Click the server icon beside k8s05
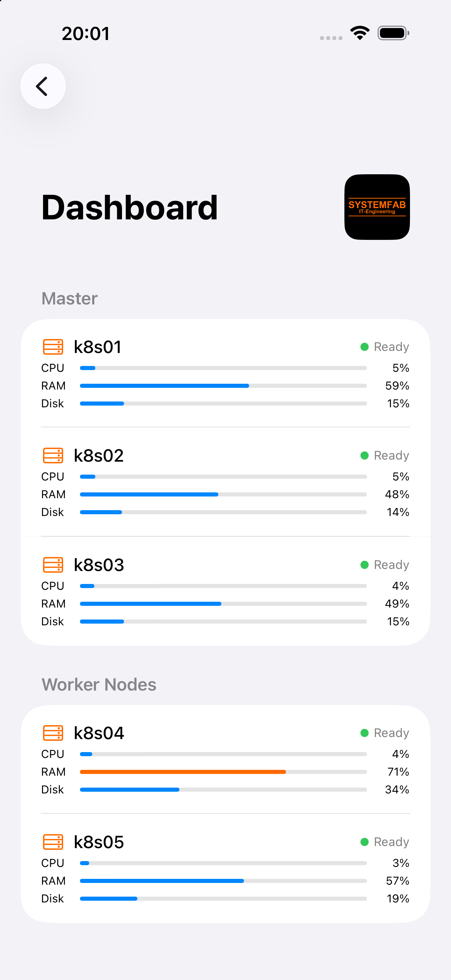The image size is (451, 980). coord(53,842)
